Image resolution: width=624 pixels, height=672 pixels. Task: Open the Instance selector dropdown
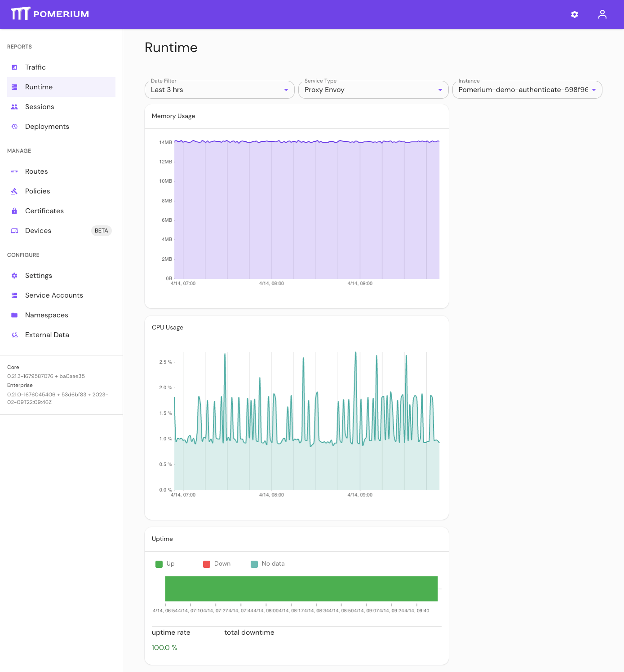point(595,90)
